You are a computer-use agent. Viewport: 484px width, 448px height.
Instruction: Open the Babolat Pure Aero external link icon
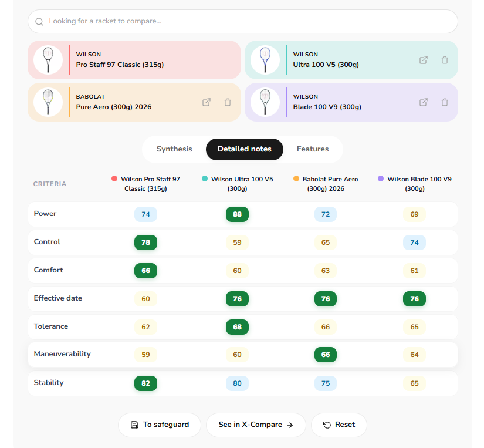pyautogui.click(x=206, y=102)
